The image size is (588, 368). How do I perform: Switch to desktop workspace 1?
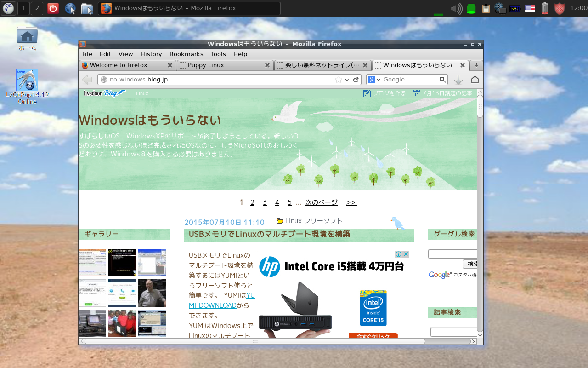pyautogui.click(x=23, y=8)
